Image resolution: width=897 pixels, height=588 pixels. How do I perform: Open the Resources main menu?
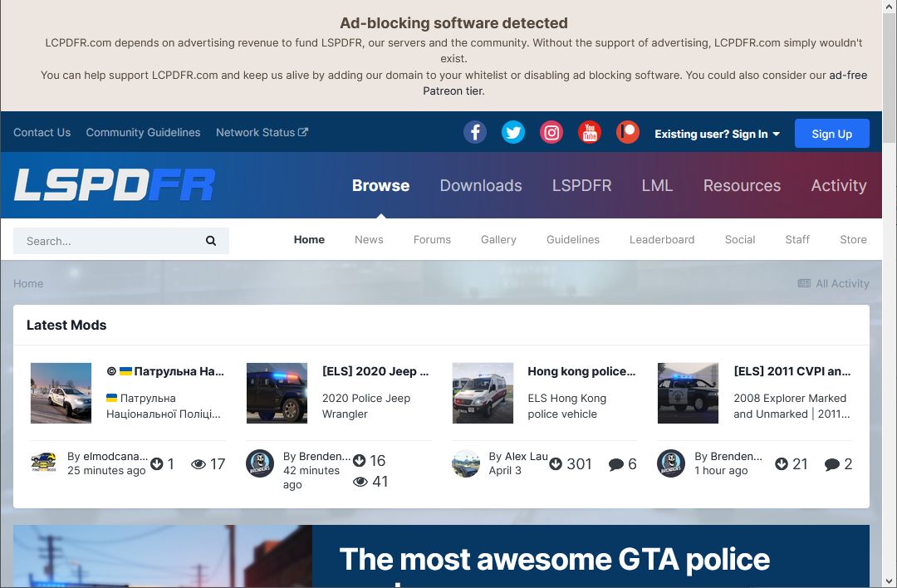pos(742,185)
